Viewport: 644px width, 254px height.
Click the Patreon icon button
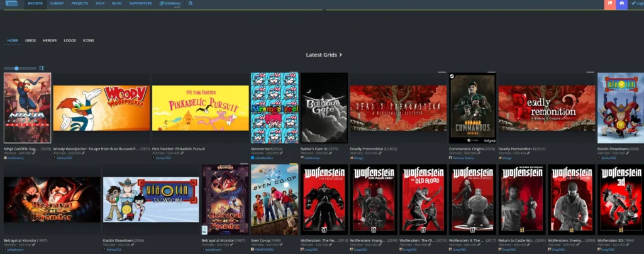(x=609, y=4)
